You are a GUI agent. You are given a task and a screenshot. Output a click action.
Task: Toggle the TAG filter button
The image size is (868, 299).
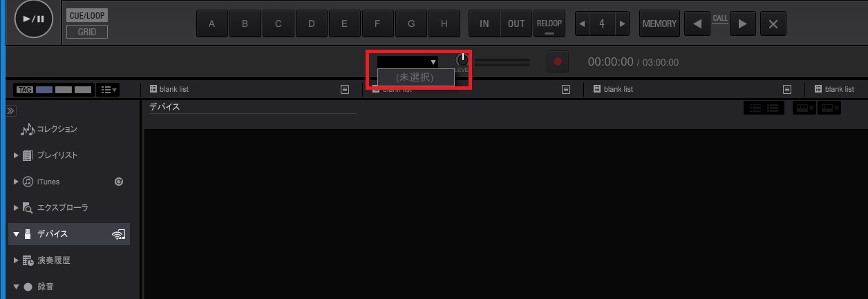coord(25,90)
